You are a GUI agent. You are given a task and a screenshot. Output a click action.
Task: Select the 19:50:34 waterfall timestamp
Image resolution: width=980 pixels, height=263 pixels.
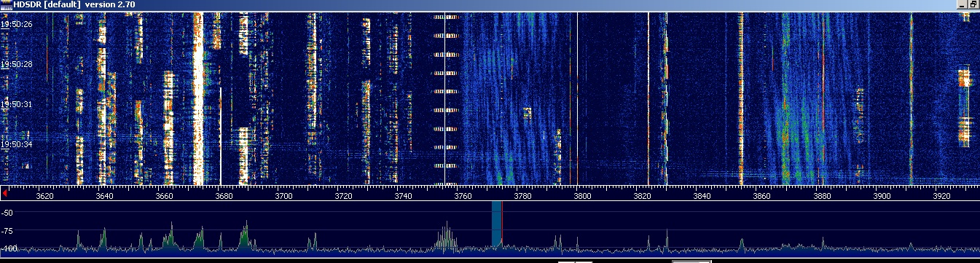(x=16, y=144)
